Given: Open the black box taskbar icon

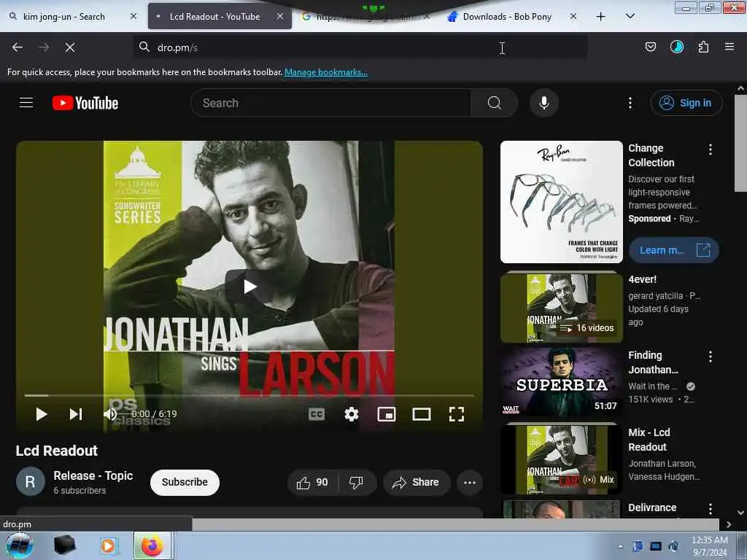Looking at the screenshot, I should coord(64,545).
